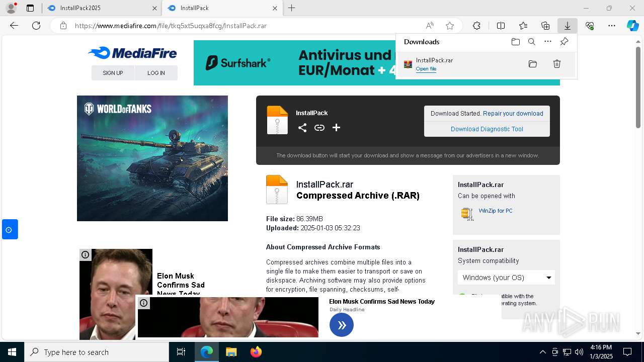Expand the Windows (your OS) dropdown
The height and width of the screenshot is (362, 644).
coord(506,278)
